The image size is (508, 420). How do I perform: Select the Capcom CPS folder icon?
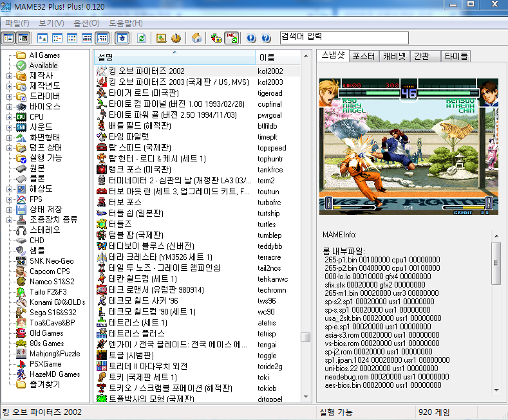21,271
